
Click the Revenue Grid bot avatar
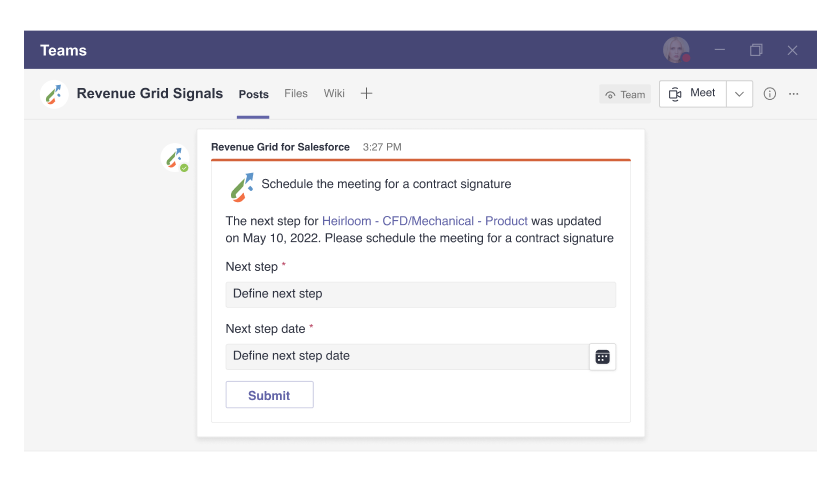point(175,158)
